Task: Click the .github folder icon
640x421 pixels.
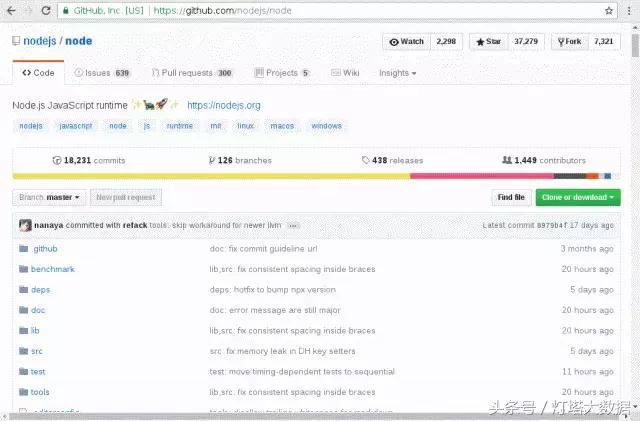Action: point(24,249)
